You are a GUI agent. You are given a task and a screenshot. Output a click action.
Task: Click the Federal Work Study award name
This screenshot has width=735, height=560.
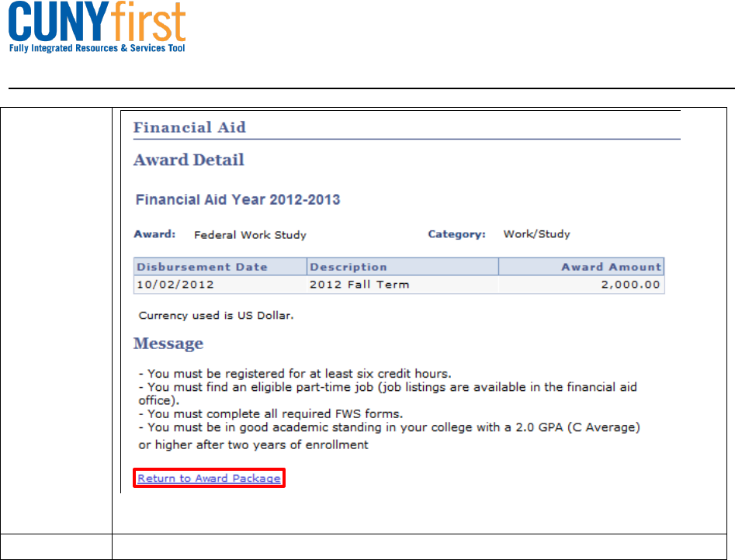click(x=251, y=235)
